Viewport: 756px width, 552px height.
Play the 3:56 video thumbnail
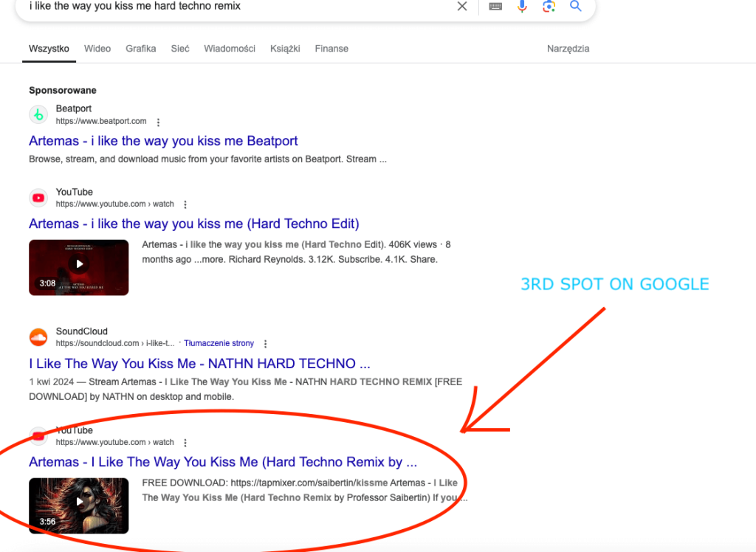tap(79, 506)
